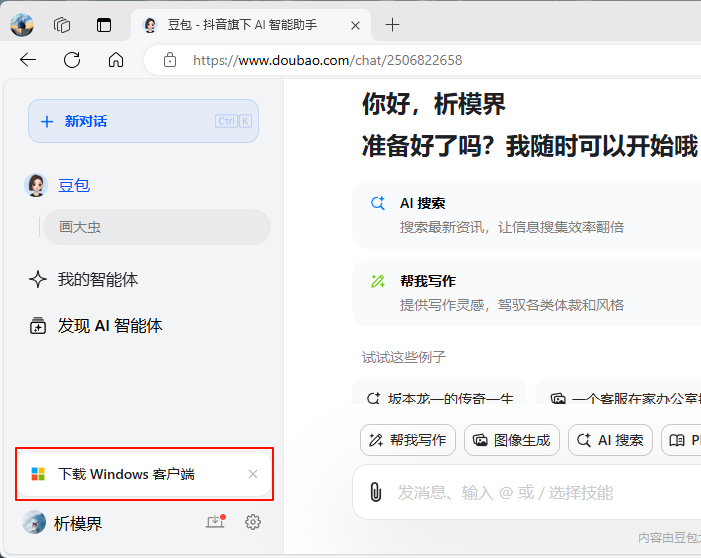Viewport: 701px width, 558px height.
Task: Open the AI 搜索 feature card
Action: click(527, 215)
